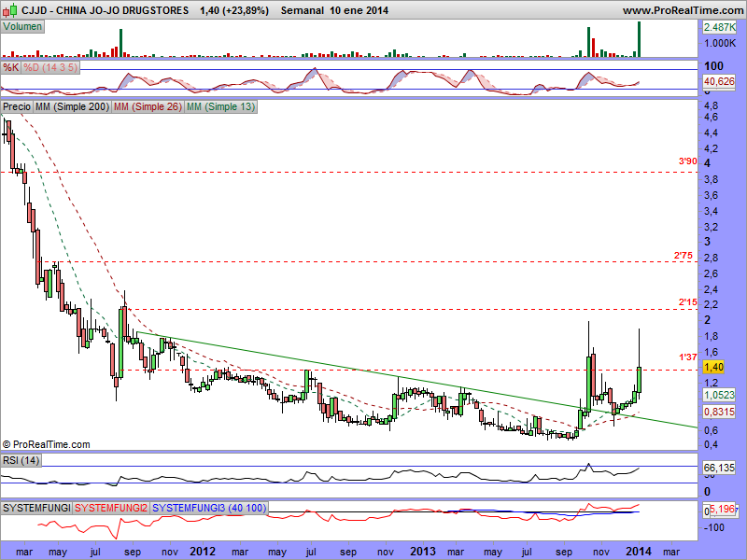Open the MM (Simple 13) indicator label

[x=220, y=106]
